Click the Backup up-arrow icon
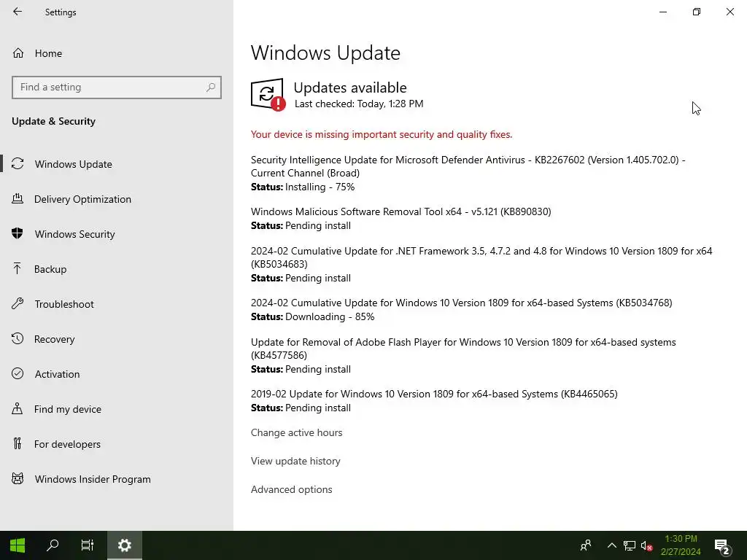This screenshot has height=560, width=747. 18,268
